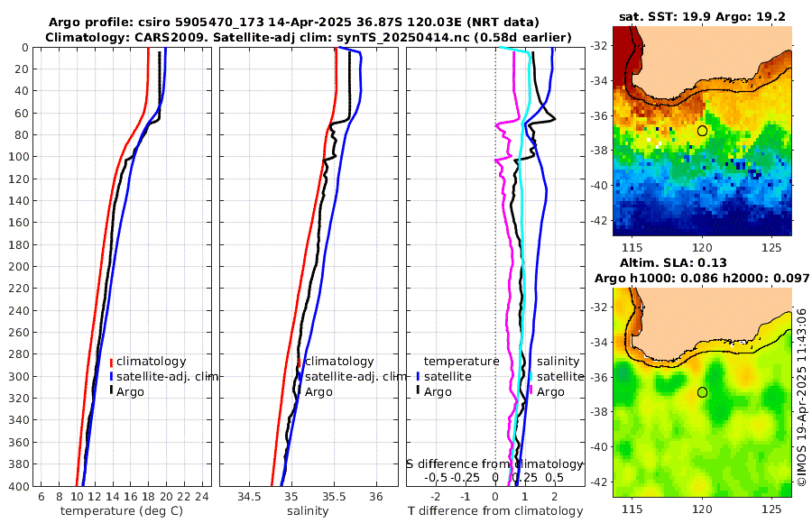
Task: Click depth tick label 100
Action: point(19,156)
